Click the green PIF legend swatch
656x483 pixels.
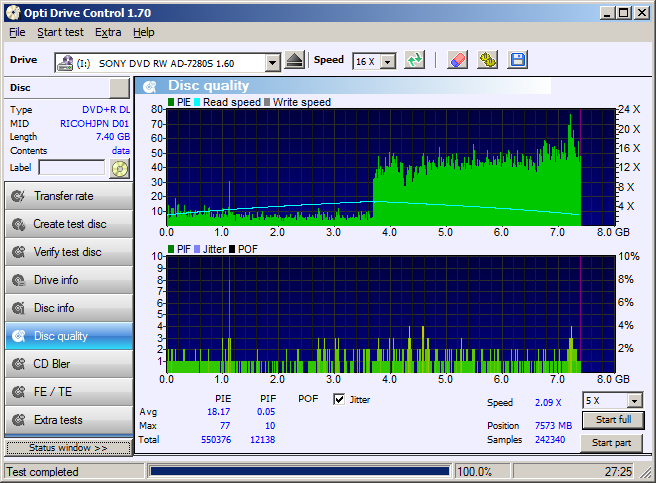[x=171, y=249]
